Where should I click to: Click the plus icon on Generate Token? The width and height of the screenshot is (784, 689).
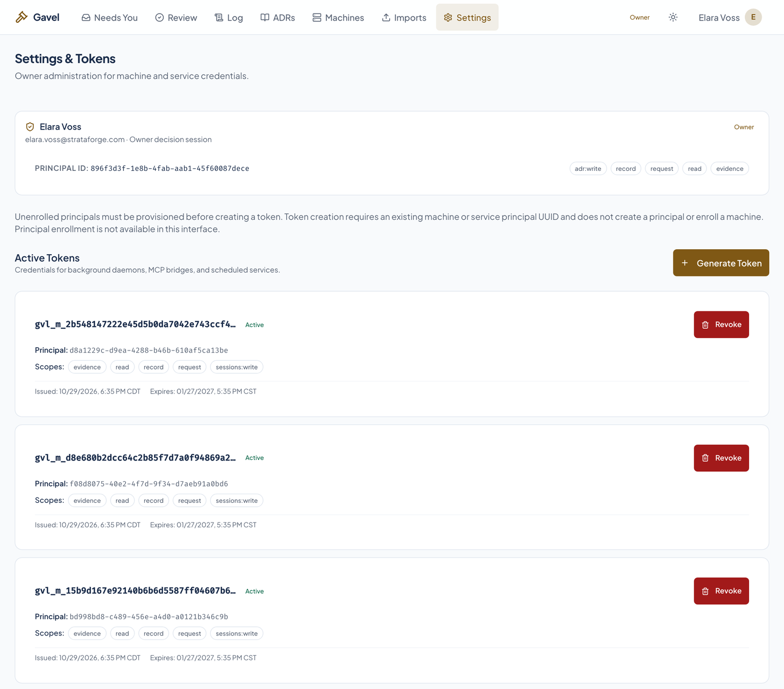(685, 263)
